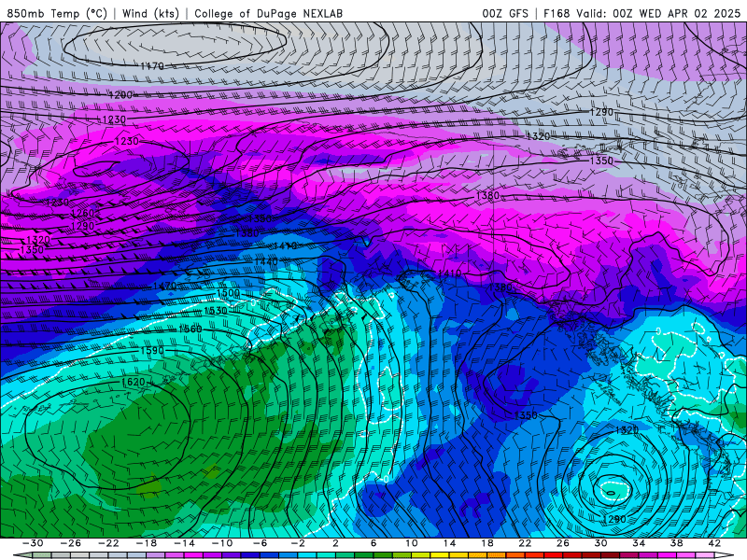Click 'College of DuPage NEXLAB' header text
747x560 pixels.
(x=268, y=13)
